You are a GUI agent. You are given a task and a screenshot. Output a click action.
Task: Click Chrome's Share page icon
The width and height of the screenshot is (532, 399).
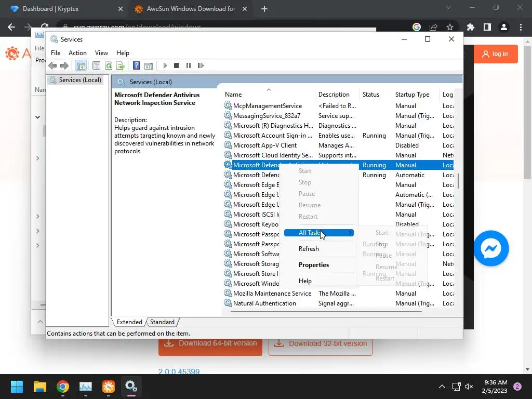click(433, 27)
